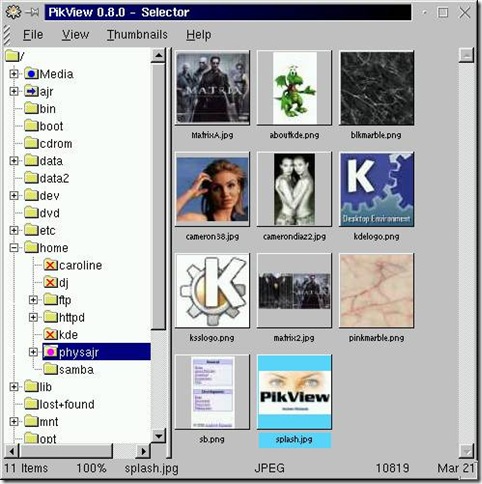The image size is (482, 484).
Task: Click the bin folder icon
Action: point(31,108)
